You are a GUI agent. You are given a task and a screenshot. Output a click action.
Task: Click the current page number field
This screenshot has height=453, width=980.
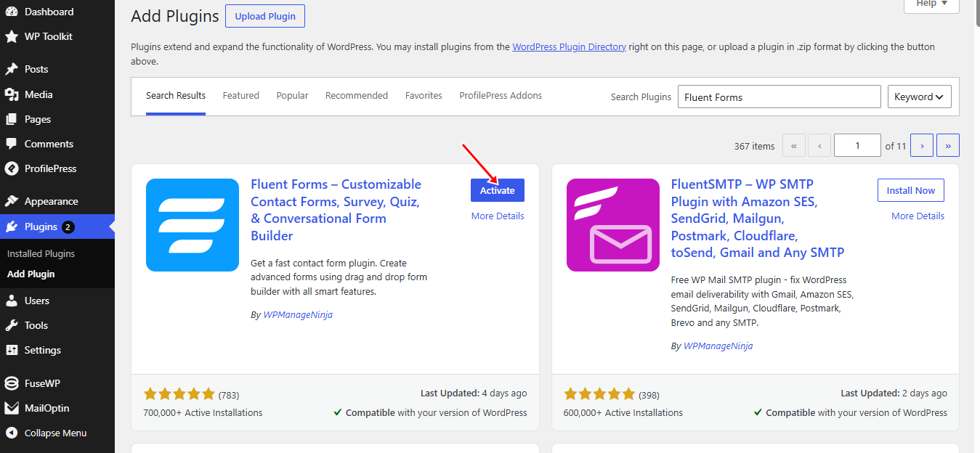857,145
